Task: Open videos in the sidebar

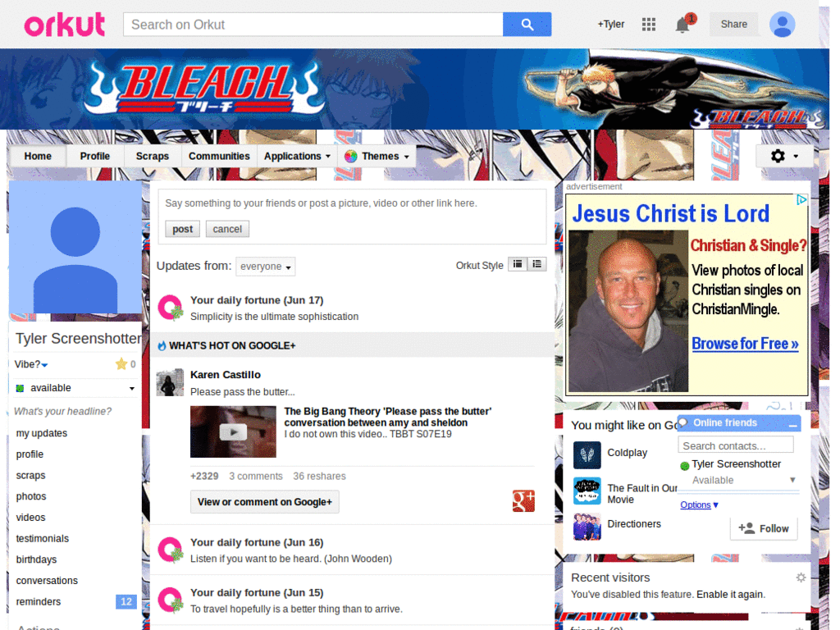Action: click(x=30, y=518)
